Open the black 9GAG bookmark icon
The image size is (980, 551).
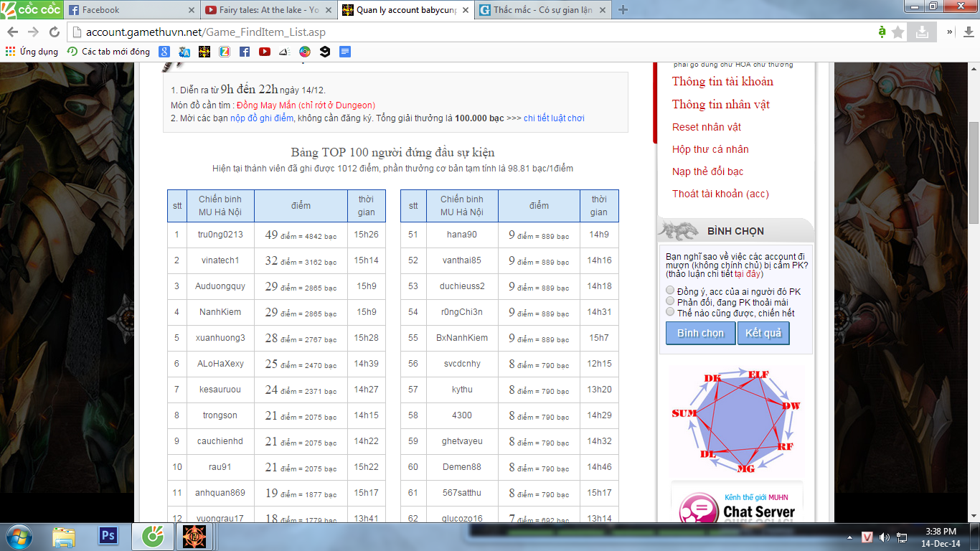tap(325, 52)
